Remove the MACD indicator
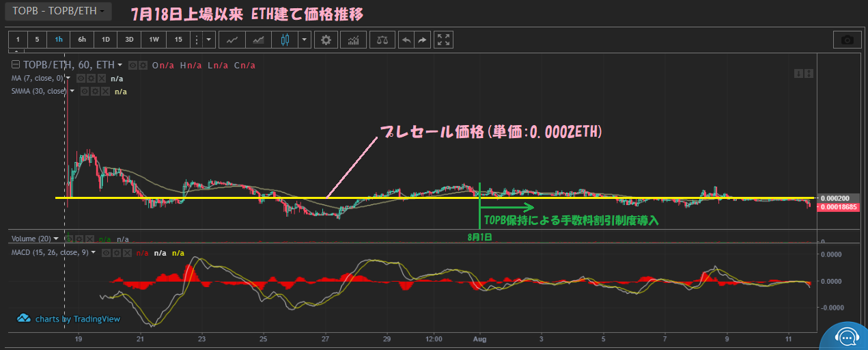This screenshot has width=868, height=350. point(126,252)
